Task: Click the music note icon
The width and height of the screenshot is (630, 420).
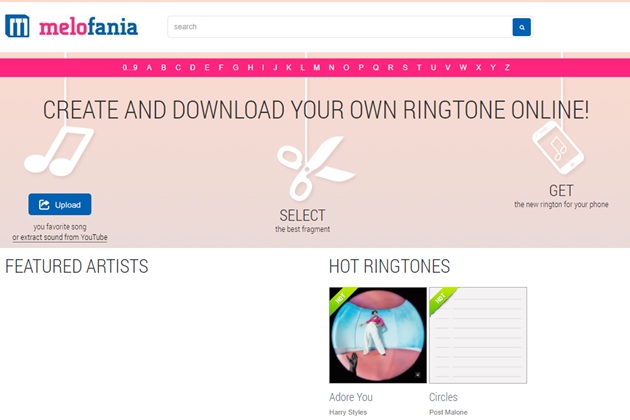Action: [x=59, y=151]
